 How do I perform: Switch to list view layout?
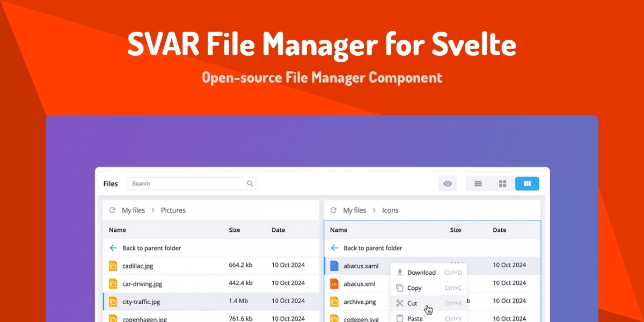[x=478, y=184]
